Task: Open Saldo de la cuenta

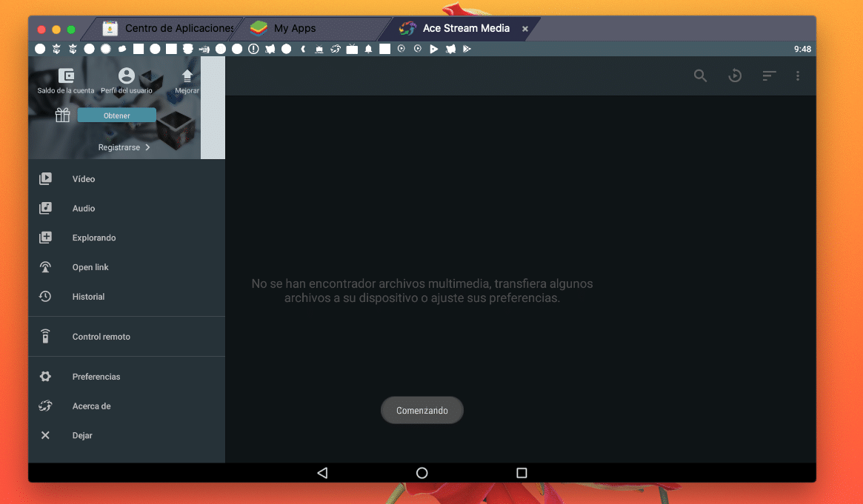Action: pyautogui.click(x=65, y=75)
